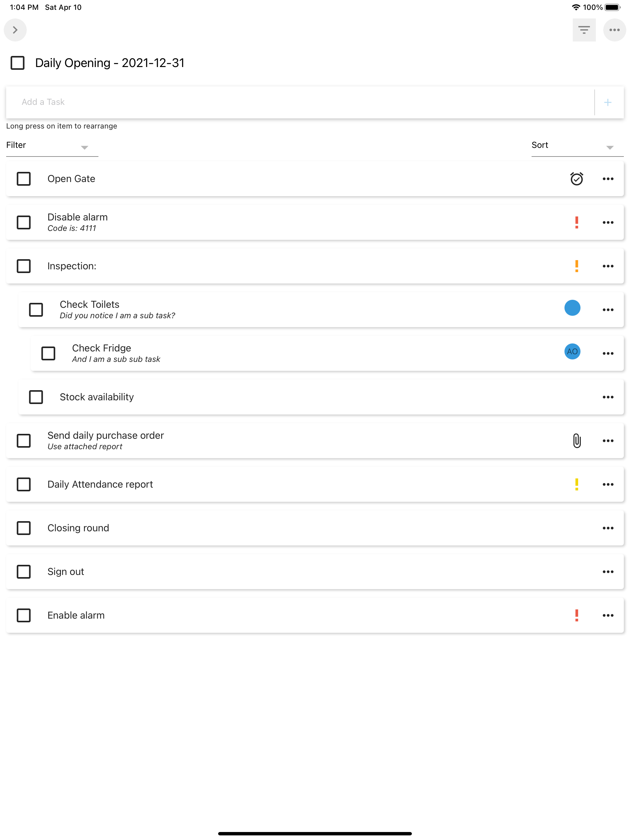Check the Open Gate task checkbox

pyautogui.click(x=24, y=179)
